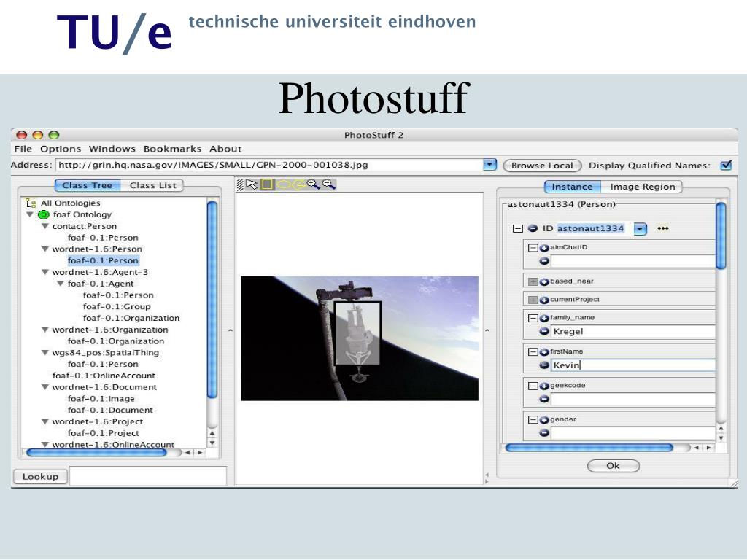Click in the Lookup text field

coord(148,476)
